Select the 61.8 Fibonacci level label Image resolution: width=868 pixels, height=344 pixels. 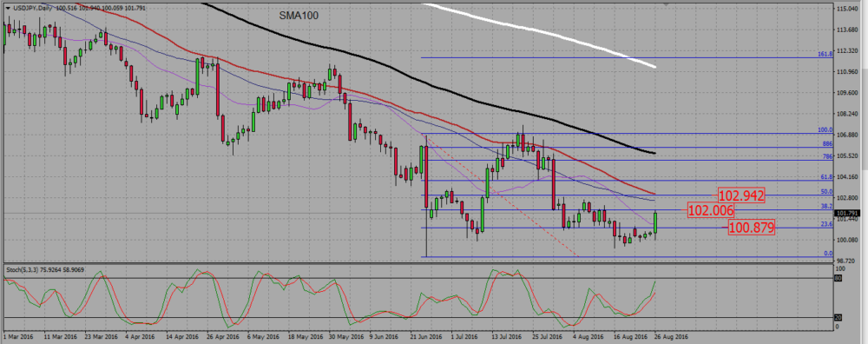(x=826, y=176)
